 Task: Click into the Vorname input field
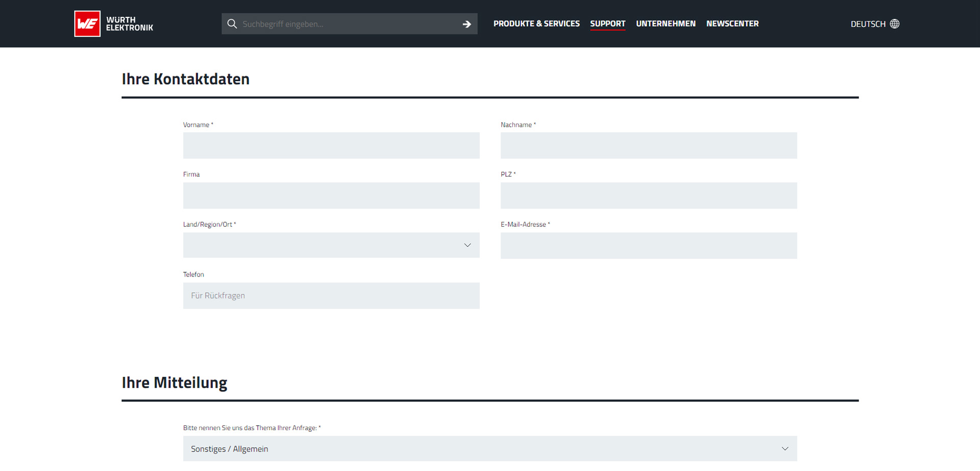point(331,146)
